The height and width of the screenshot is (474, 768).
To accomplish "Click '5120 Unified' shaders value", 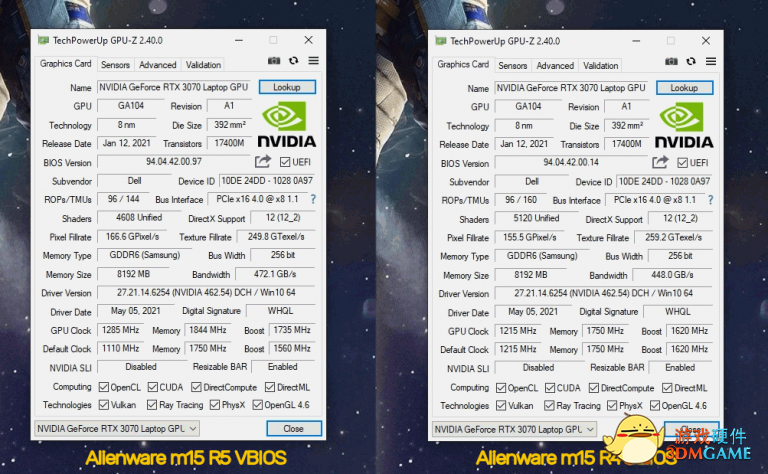I will tap(536, 218).
